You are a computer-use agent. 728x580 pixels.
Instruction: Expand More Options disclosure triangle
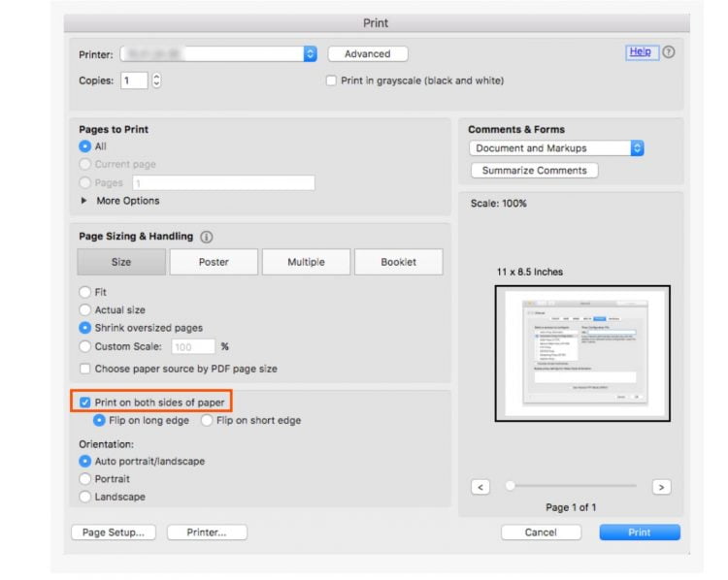point(83,201)
